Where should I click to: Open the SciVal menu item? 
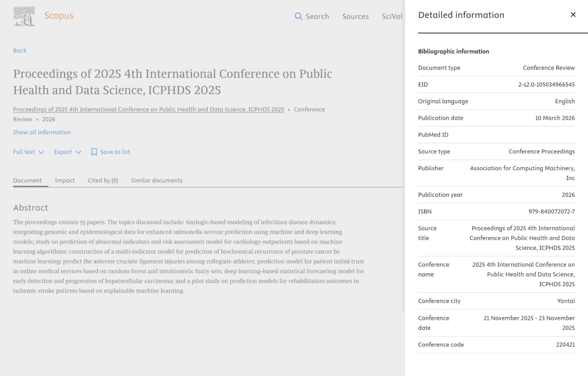pos(392,17)
